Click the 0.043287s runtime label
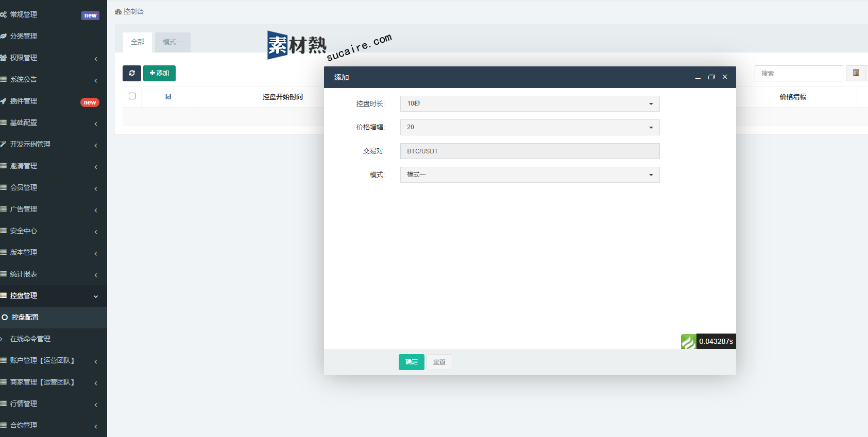 716,341
